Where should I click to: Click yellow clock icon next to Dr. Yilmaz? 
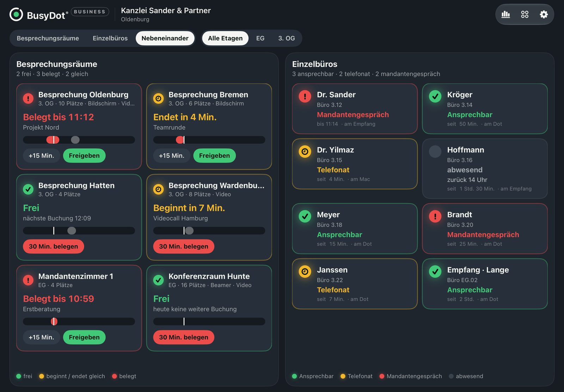tap(305, 152)
